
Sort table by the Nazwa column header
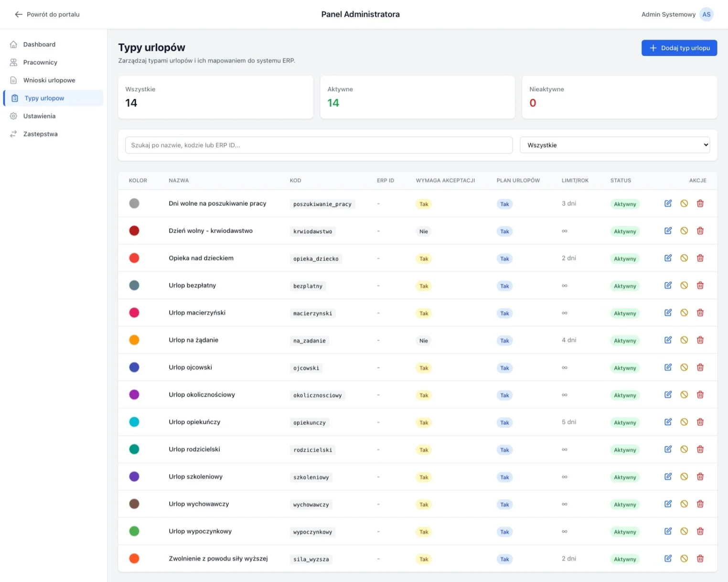(179, 181)
